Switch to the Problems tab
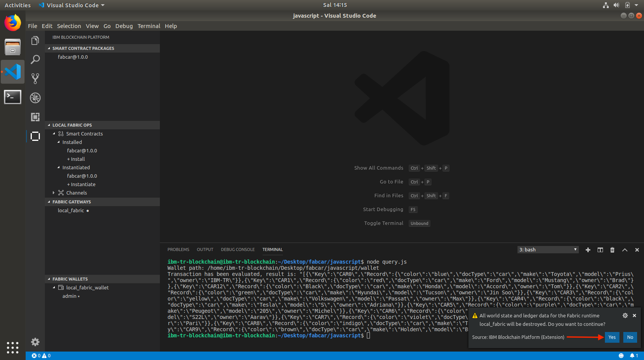 178,249
